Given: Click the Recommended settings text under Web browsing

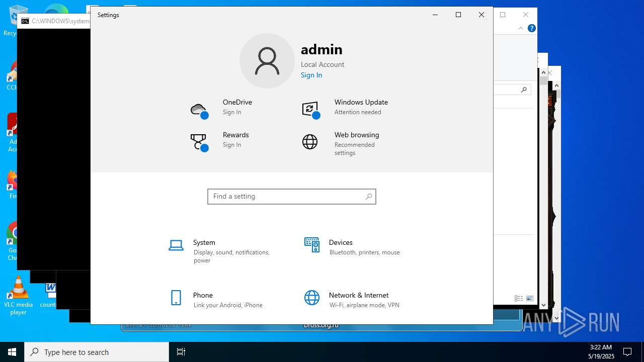Looking at the screenshot, I should (355, 149).
